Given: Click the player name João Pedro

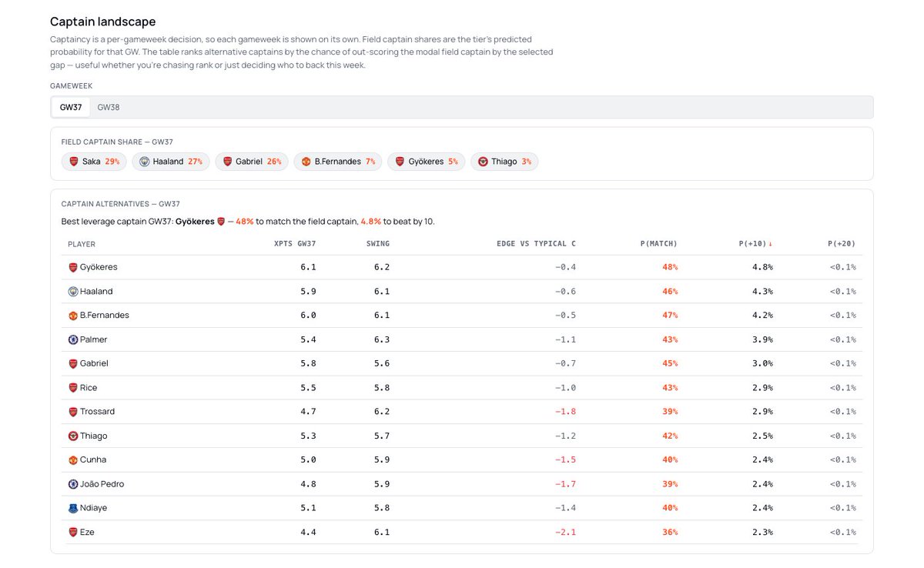Looking at the screenshot, I should coord(102,484).
